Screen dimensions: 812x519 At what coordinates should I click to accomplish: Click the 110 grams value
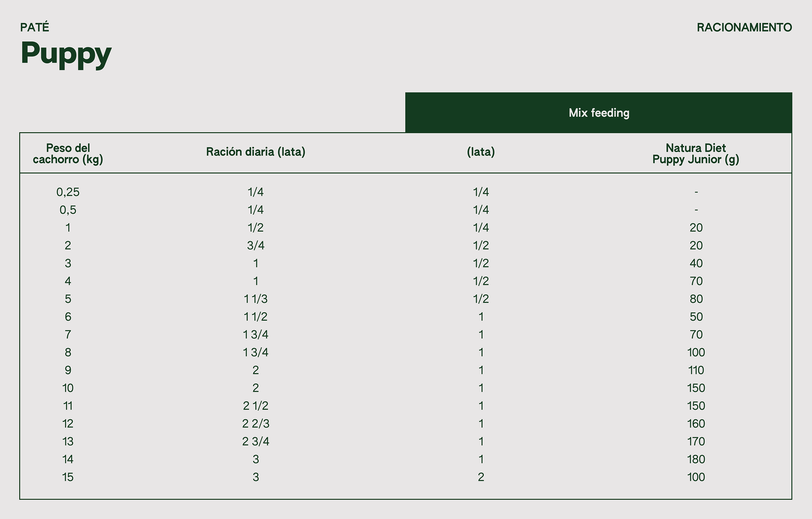[696, 370]
